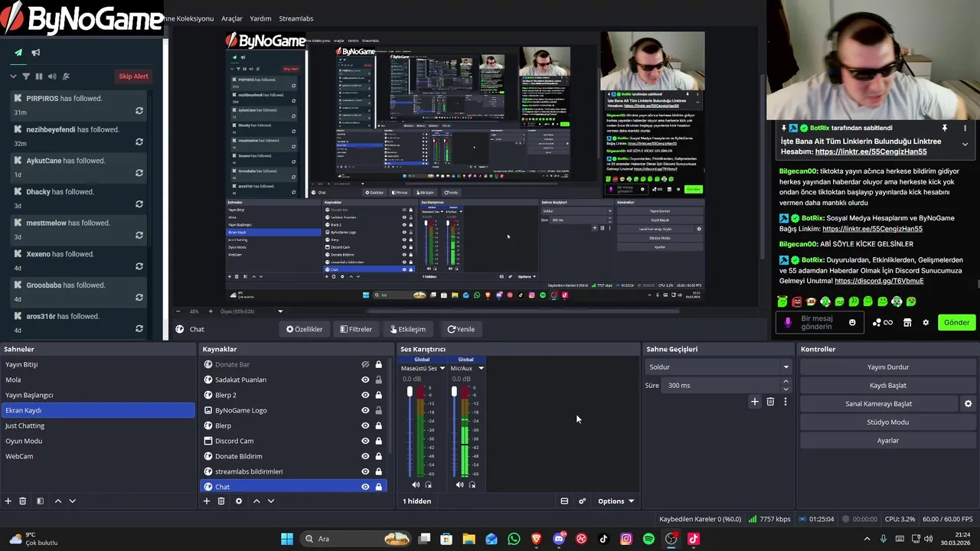Pause the alert queue
This screenshot has width=980, height=551.
coord(39,77)
